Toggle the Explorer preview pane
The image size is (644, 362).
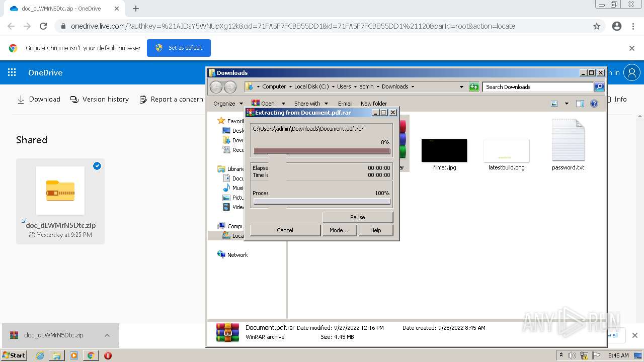coord(580,104)
